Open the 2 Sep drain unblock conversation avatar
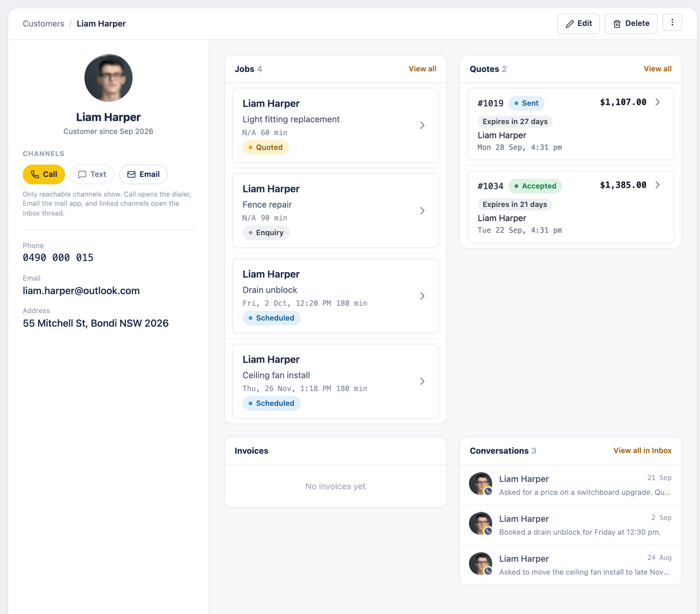 click(x=481, y=523)
